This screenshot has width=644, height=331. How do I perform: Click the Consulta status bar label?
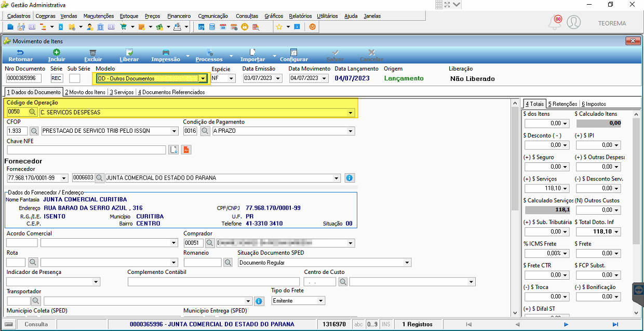(36, 324)
